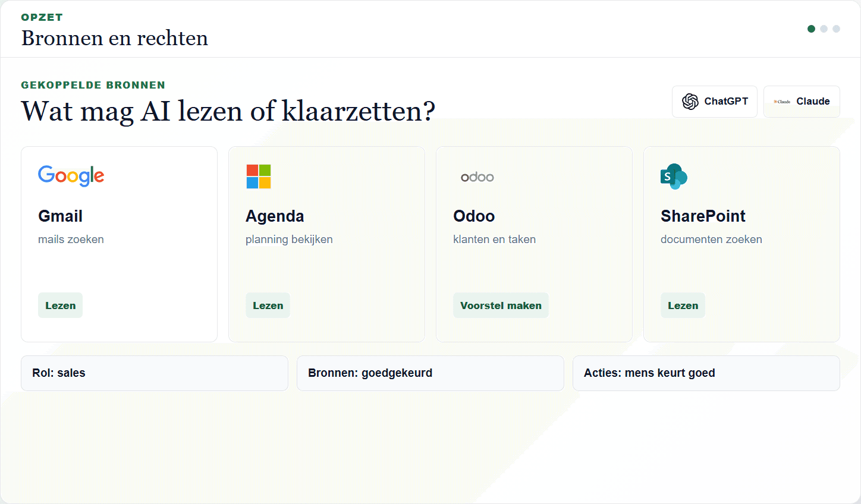Click the Bronnen: goedgekeurd box

tap(430, 373)
